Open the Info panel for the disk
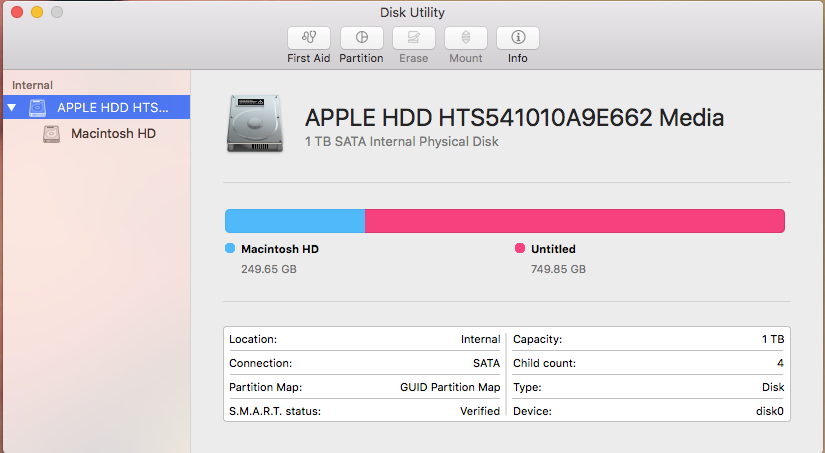This screenshot has width=825, height=453. click(x=518, y=38)
